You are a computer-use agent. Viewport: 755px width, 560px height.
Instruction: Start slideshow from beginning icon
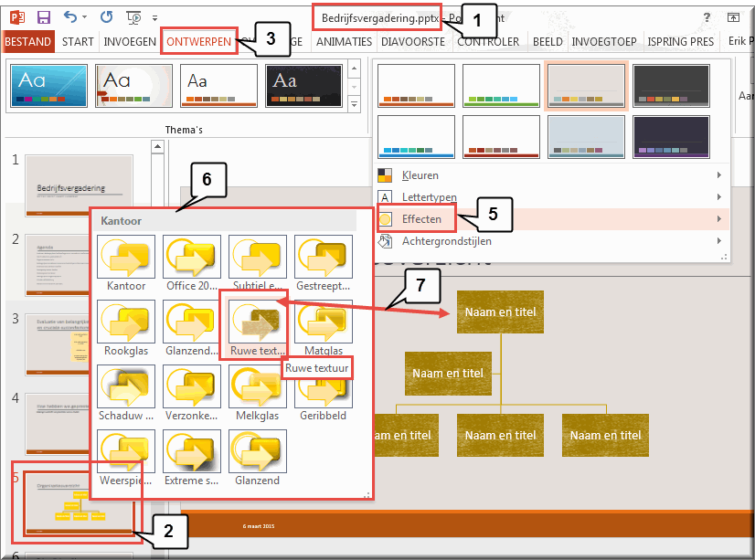(x=133, y=17)
